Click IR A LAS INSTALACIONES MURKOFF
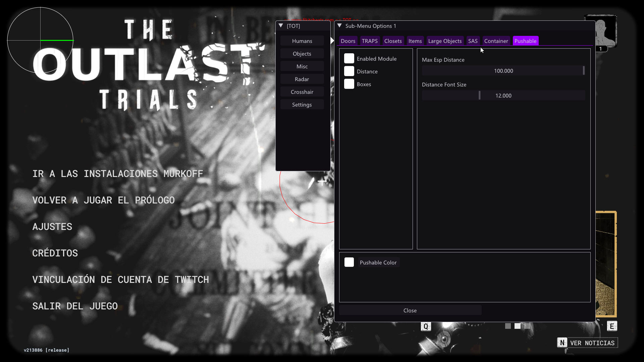 118,174
